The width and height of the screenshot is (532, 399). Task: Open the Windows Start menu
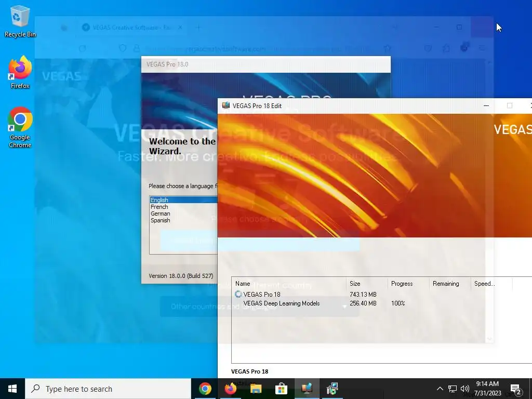click(12, 389)
